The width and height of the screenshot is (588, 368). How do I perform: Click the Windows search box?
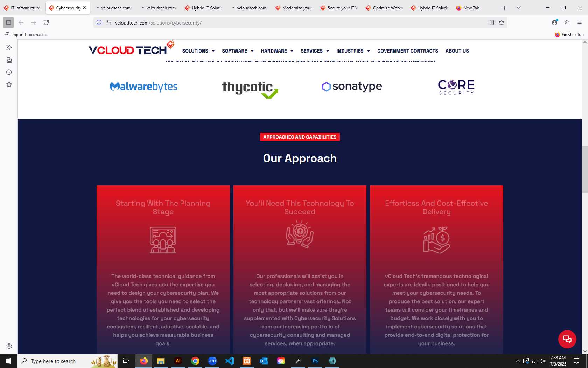tap(67, 361)
